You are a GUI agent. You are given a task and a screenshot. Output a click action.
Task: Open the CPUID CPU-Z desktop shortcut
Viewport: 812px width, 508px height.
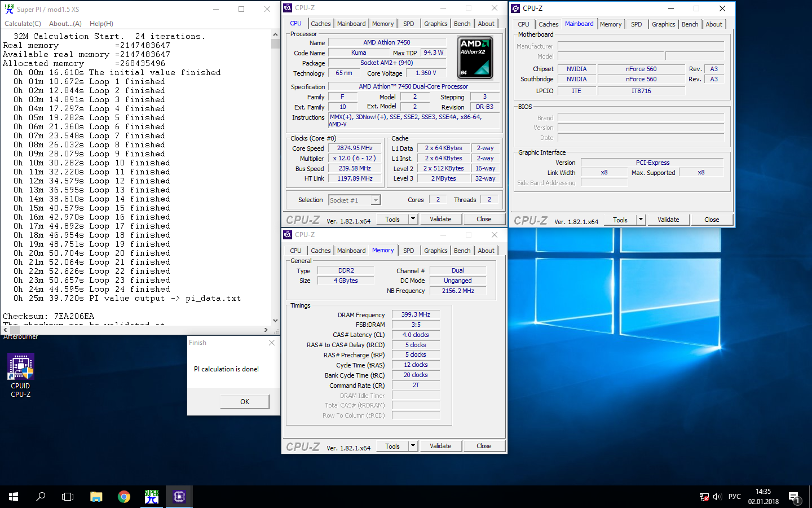21,375
